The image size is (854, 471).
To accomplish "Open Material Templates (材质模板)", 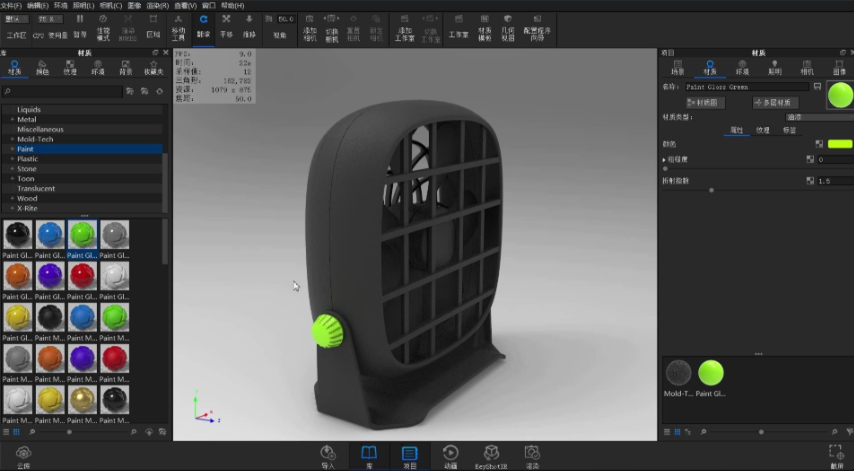I will tap(484, 28).
